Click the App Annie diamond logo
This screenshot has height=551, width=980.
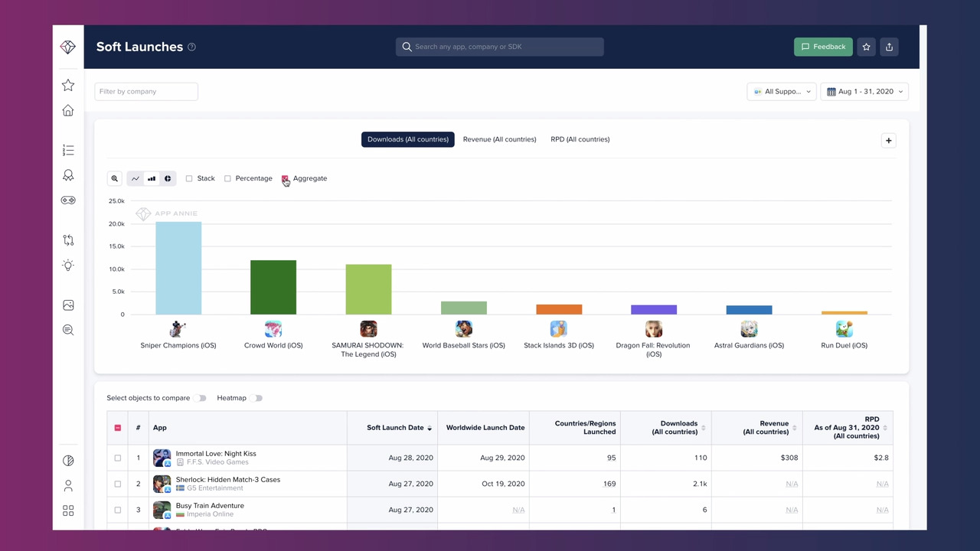click(x=68, y=47)
